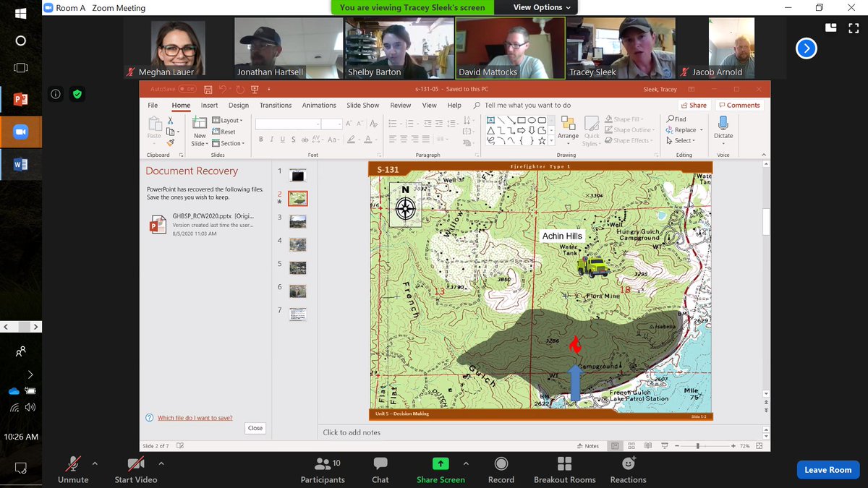Open the Which file do I want to save link
Viewport: 868px width, 488px height.
coord(195,418)
